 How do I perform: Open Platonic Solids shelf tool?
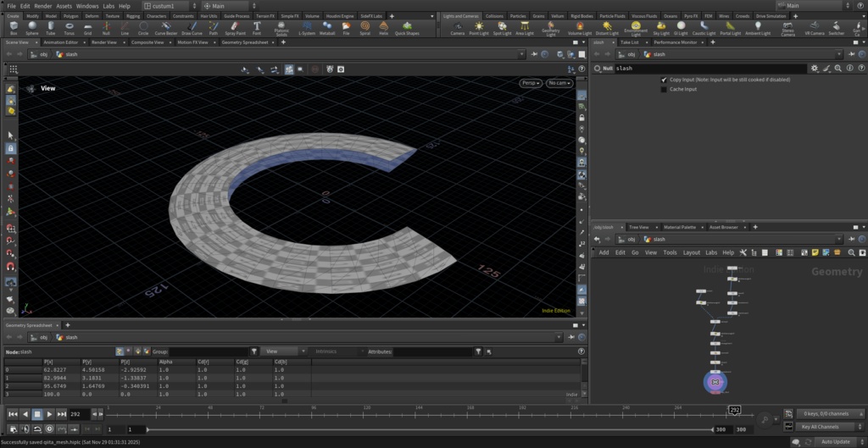281,29
